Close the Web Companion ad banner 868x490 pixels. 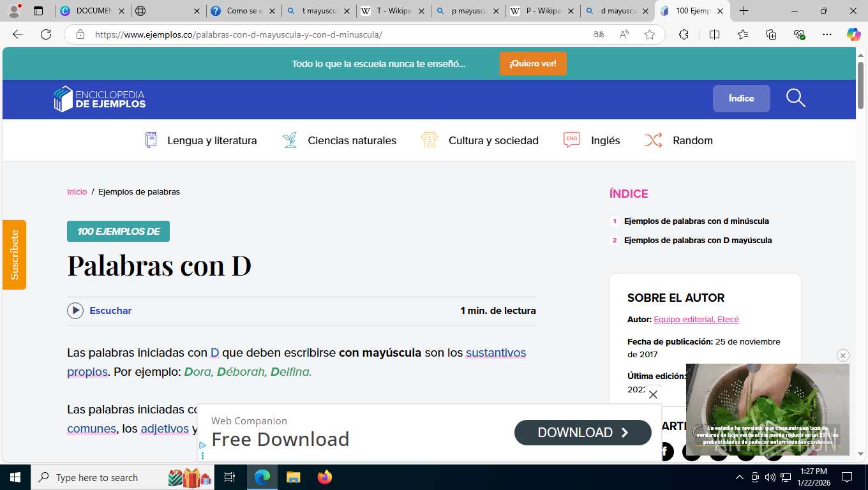click(x=653, y=395)
